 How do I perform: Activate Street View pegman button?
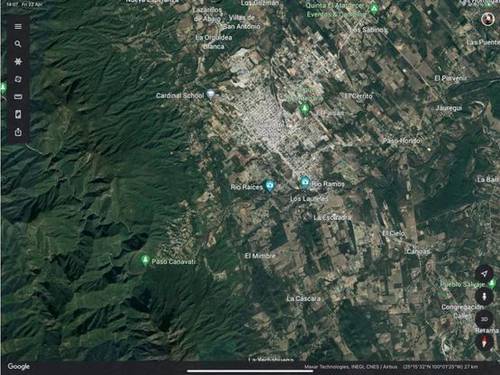pos(484,296)
